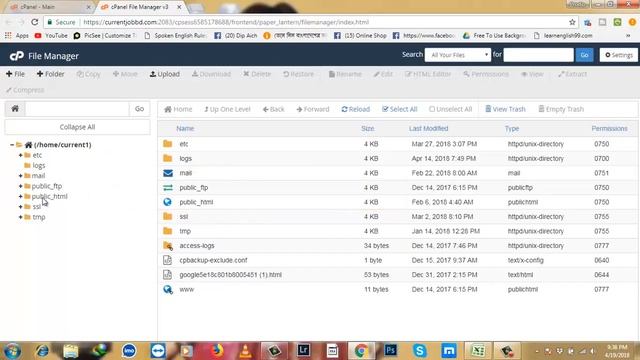Open the Apps bookmark shortcut

point(17,36)
